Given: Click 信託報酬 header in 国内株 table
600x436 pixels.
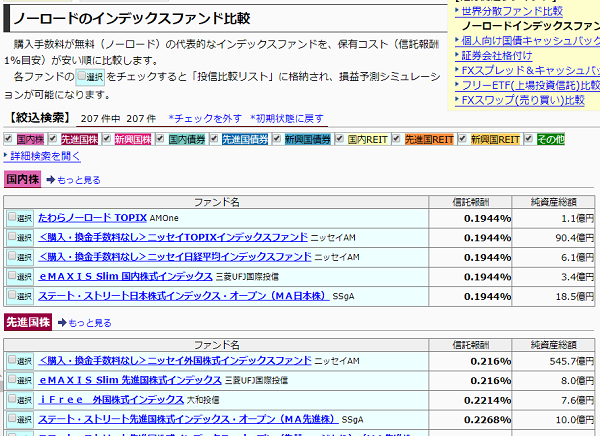Looking at the screenshot, I should [x=470, y=202].
